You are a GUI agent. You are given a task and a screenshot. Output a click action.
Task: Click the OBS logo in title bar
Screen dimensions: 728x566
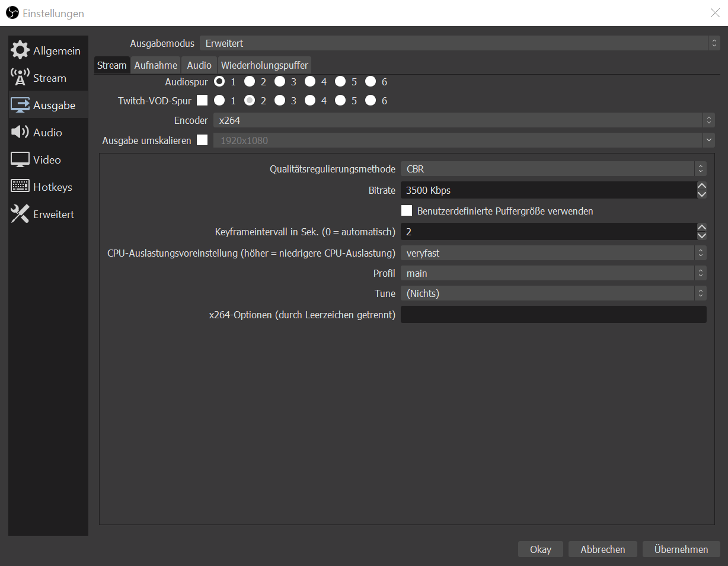click(12, 12)
